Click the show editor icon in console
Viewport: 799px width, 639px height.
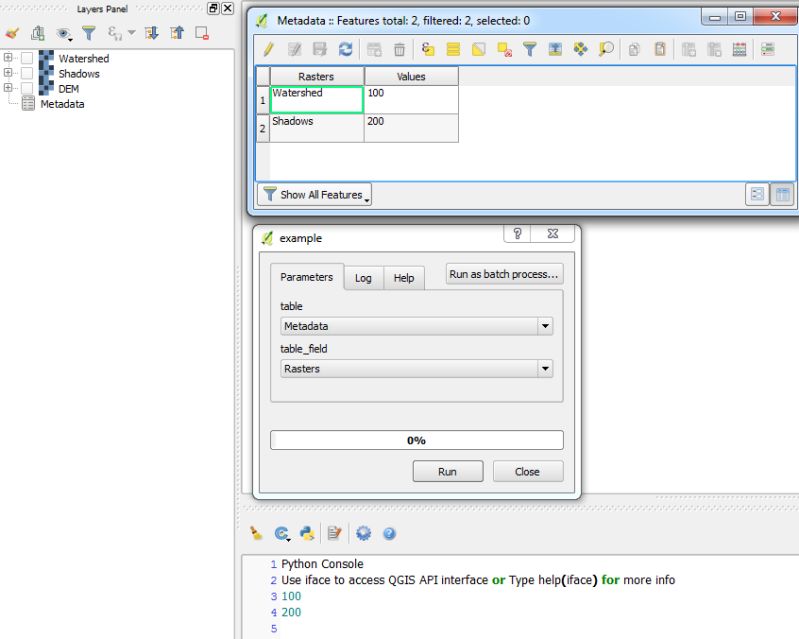(334, 534)
